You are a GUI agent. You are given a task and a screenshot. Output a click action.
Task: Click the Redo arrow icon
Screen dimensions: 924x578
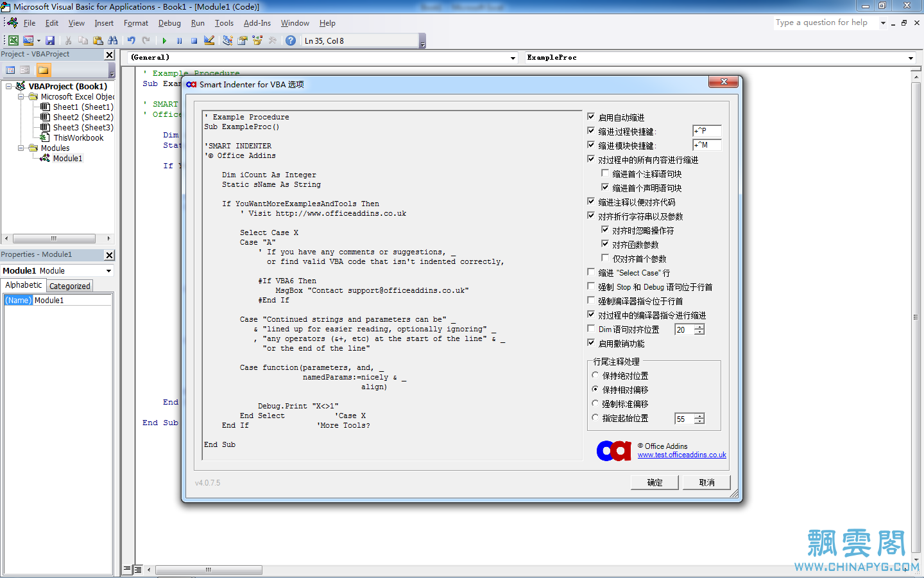coord(146,40)
